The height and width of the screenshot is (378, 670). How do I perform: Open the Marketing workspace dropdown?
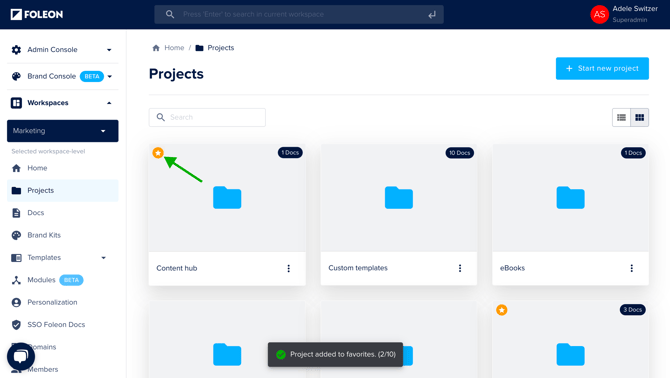pyautogui.click(x=62, y=131)
